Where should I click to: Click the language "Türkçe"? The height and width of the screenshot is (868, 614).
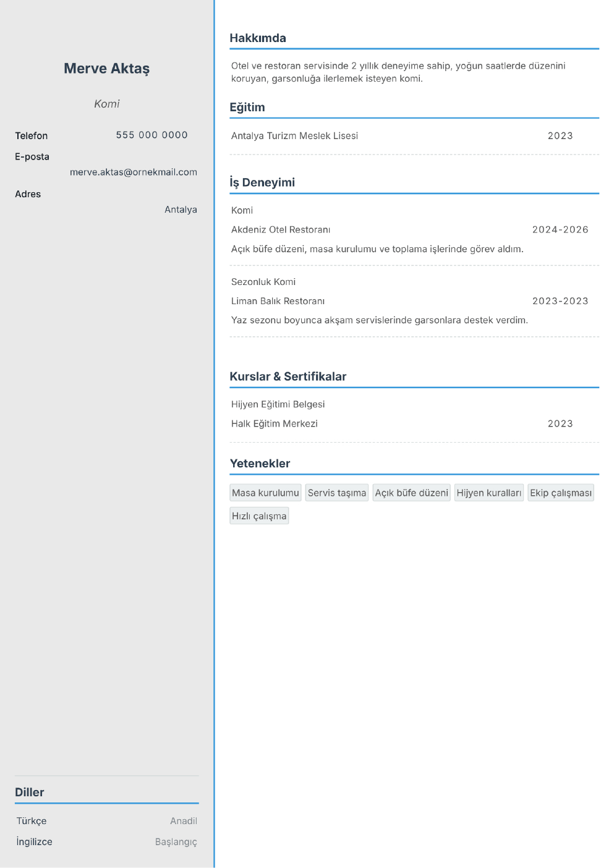point(32,821)
